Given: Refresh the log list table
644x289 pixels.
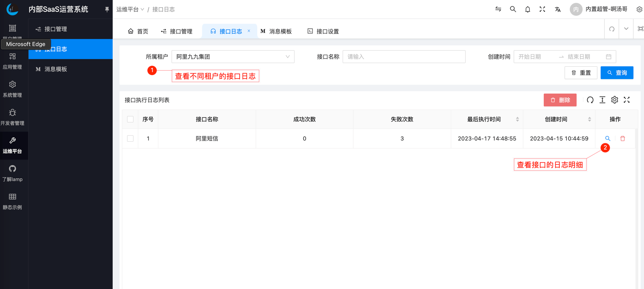Looking at the screenshot, I should click(x=590, y=100).
